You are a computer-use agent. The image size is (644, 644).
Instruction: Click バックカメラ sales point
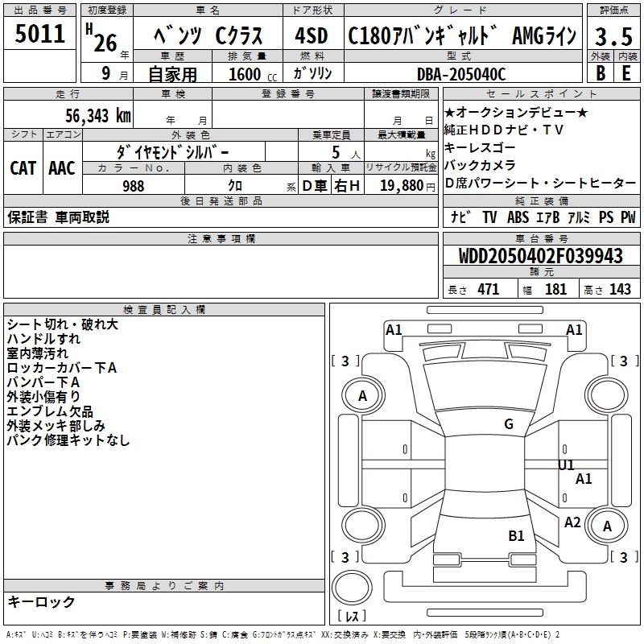click(480, 165)
